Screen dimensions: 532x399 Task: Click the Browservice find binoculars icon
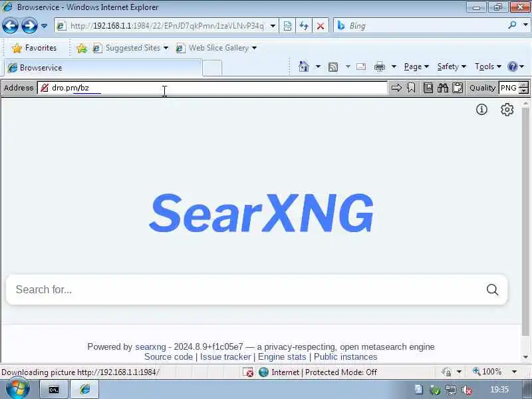443,88
